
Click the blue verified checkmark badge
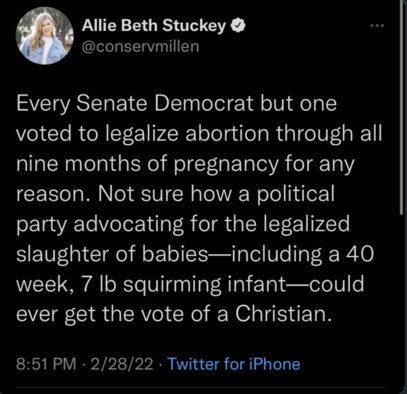pos(238,25)
